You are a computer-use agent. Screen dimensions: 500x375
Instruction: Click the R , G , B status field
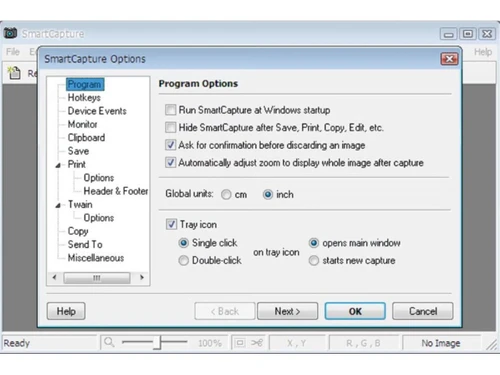pyautogui.click(x=363, y=343)
